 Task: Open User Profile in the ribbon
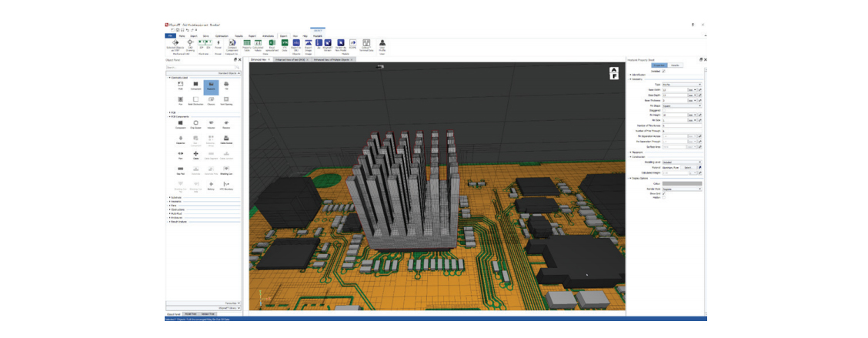point(382,45)
